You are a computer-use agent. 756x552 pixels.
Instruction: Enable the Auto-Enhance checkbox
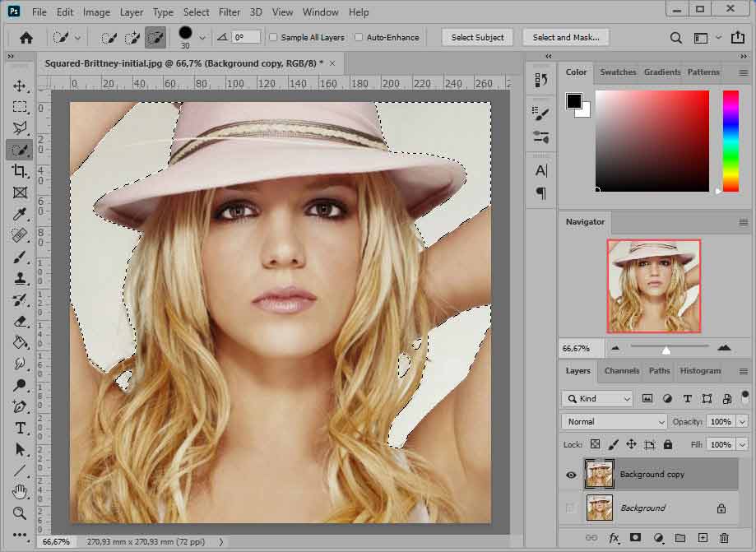(x=359, y=38)
